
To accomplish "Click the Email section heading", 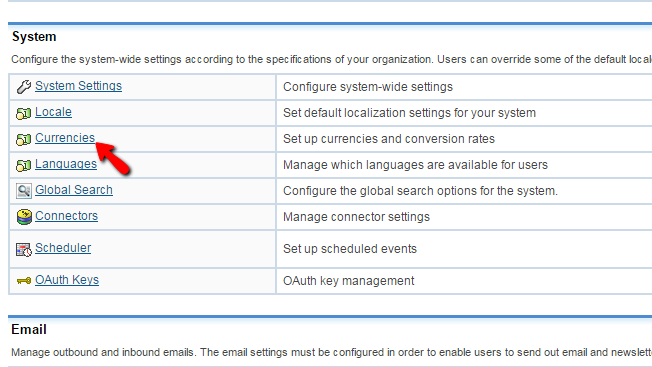I will [x=29, y=330].
